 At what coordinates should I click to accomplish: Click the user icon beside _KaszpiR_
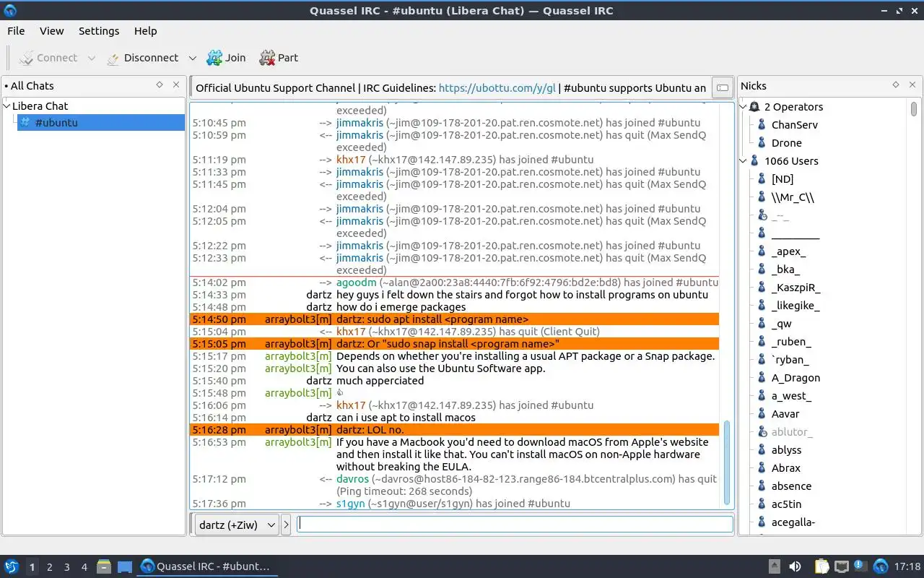762,288
